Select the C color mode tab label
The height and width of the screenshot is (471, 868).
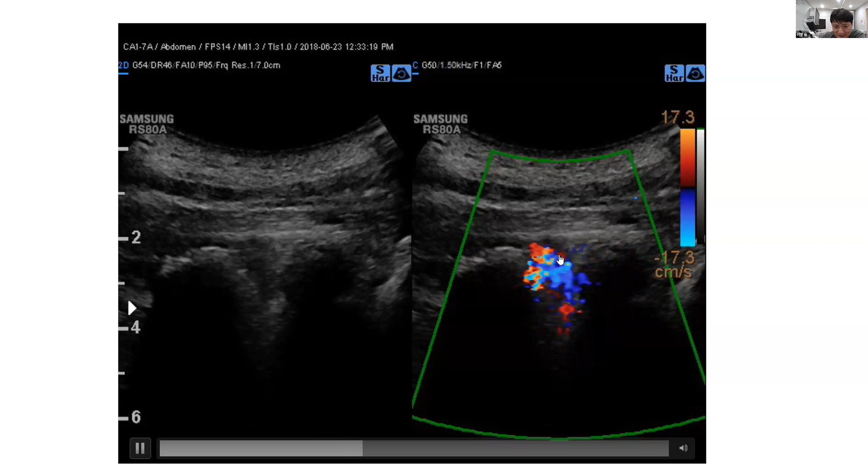(415, 65)
